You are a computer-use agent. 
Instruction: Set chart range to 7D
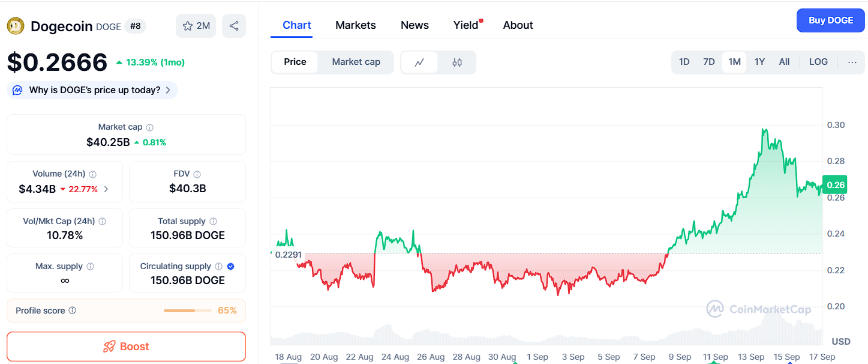709,62
